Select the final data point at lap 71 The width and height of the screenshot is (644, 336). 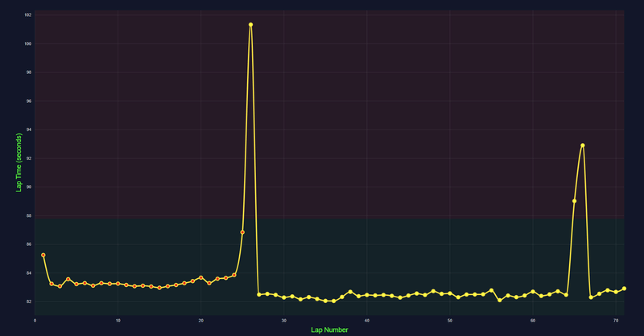click(624, 289)
